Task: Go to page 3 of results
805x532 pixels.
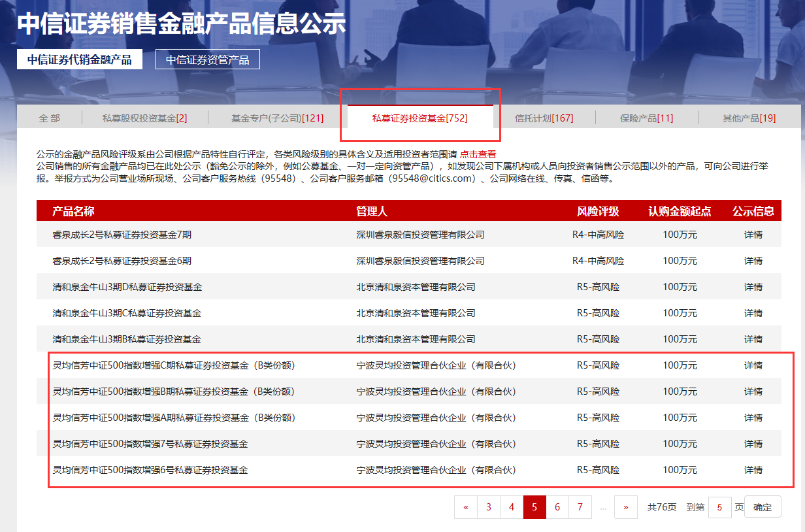Action: coord(489,507)
